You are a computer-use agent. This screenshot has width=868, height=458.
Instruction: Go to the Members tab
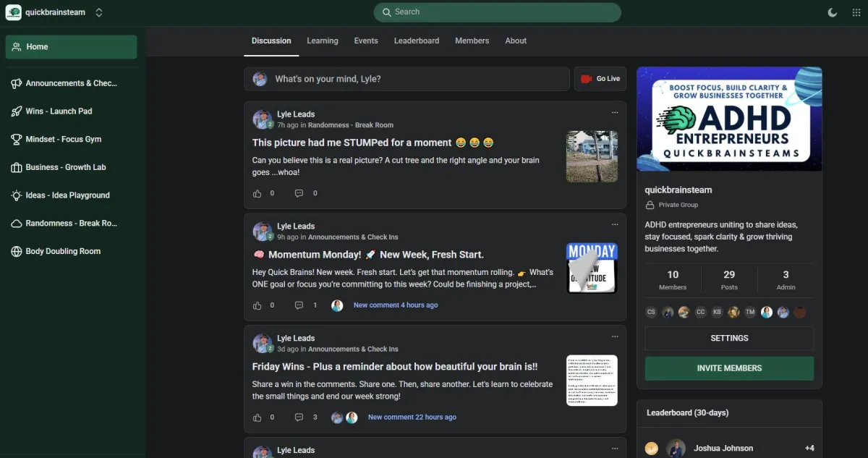coord(472,41)
